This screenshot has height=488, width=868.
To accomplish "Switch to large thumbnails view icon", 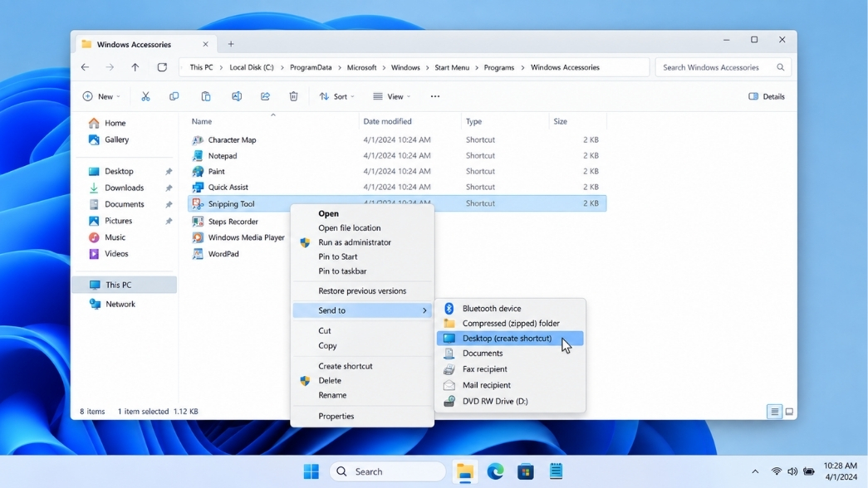I will pyautogui.click(x=789, y=411).
